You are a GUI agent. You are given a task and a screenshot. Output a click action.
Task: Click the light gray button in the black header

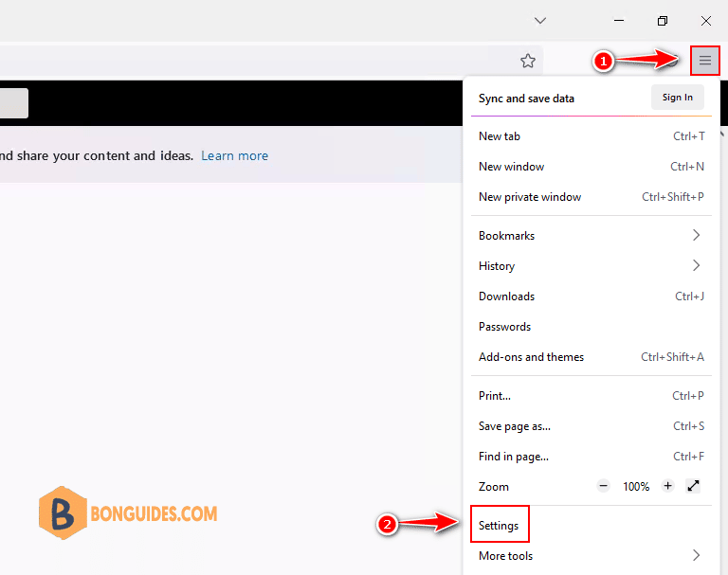click(x=14, y=103)
